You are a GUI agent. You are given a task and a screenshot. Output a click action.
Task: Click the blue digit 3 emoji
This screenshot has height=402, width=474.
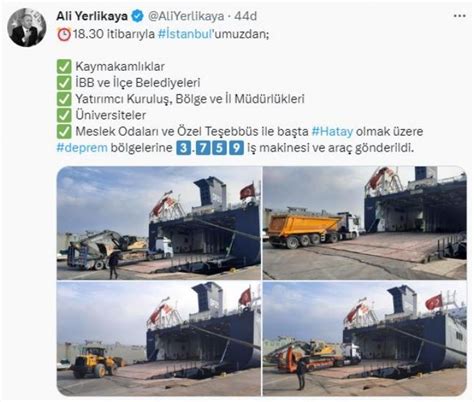183,148
